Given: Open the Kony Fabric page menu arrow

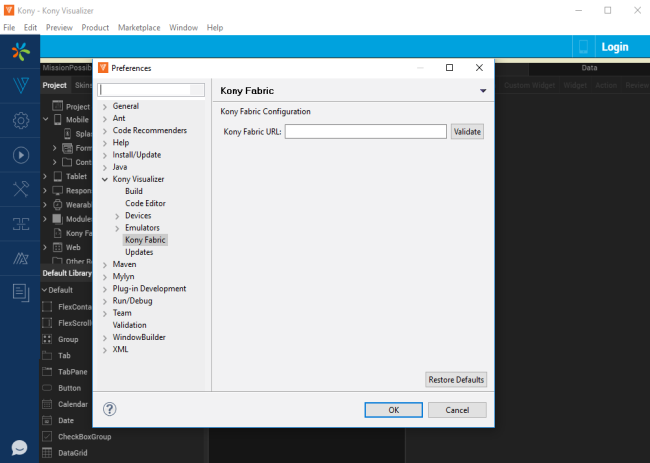Looking at the screenshot, I should (x=483, y=91).
